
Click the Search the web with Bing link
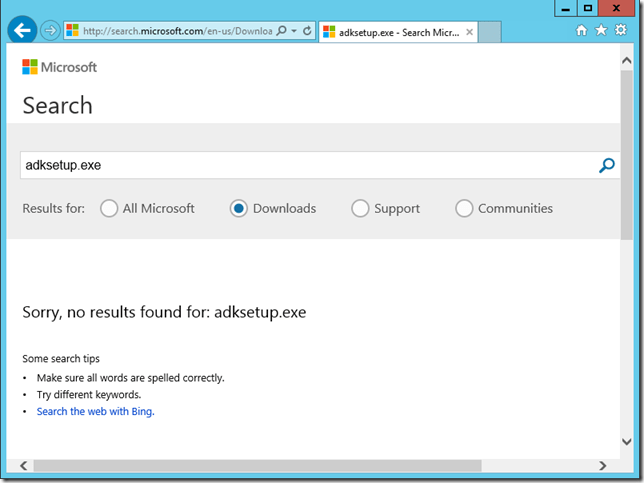[x=95, y=411]
